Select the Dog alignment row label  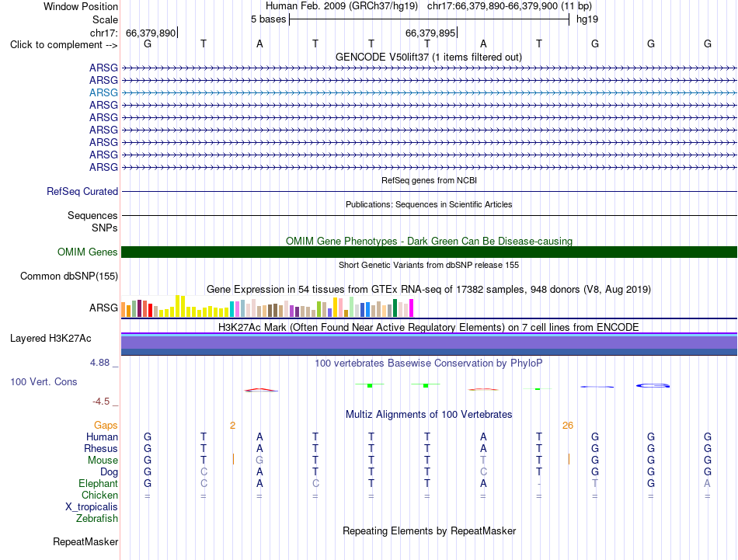109,472
